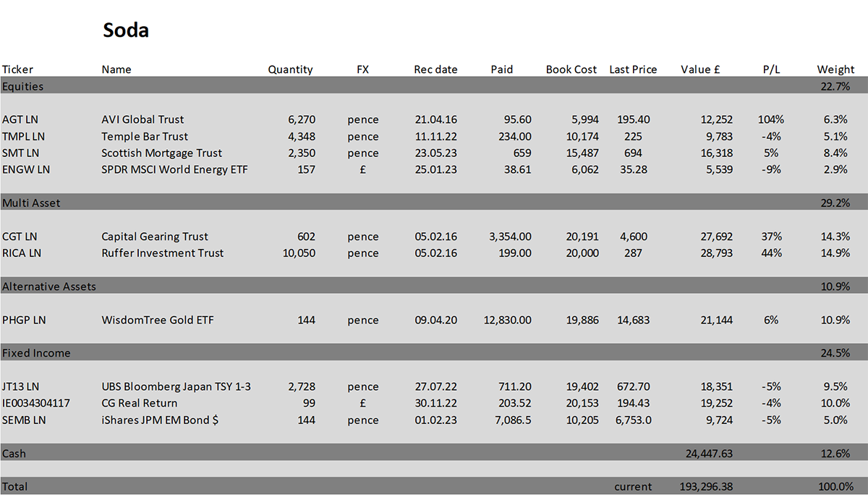Image resolution: width=868 pixels, height=495 pixels.
Task: Click the name 'WisdomTree Gold ETF'
Action: [x=158, y=320]
